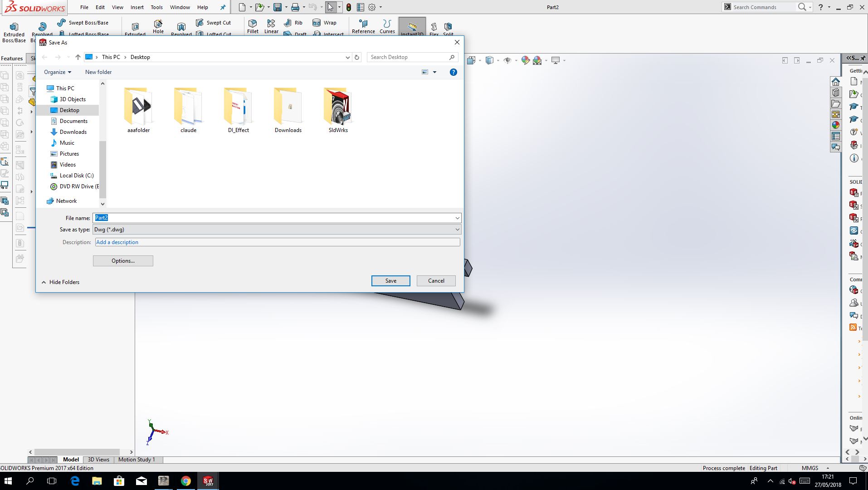
Task: Open Google Chrome from the taskbar
Action: coord(186,481)
